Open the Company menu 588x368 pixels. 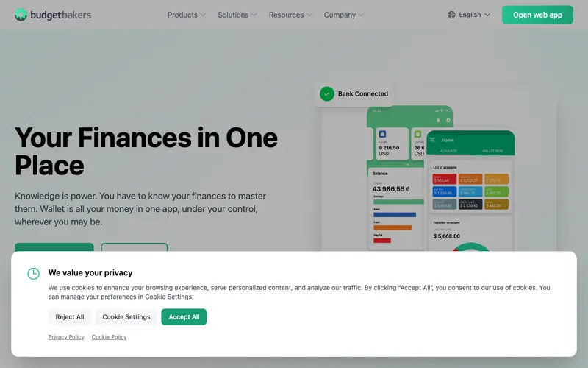[x=344, y=15]
